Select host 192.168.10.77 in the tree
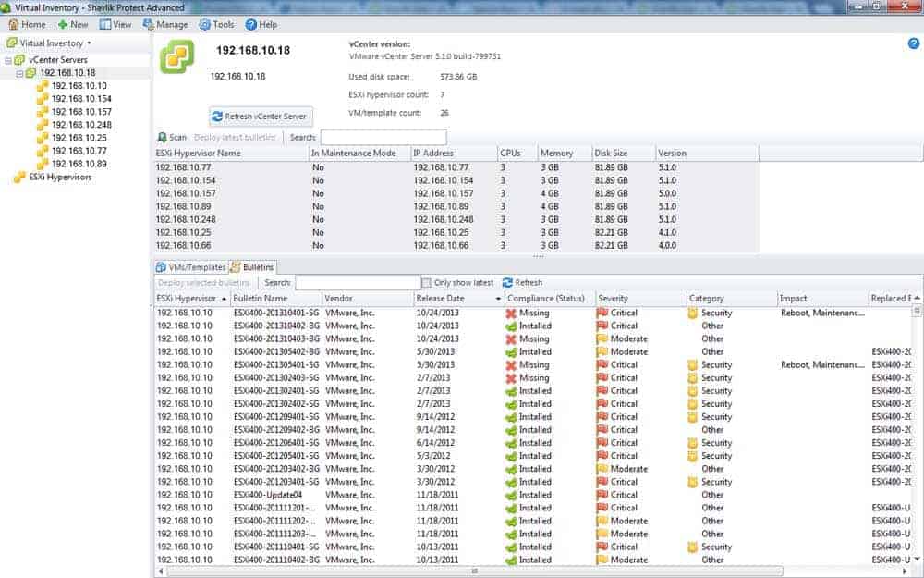Image resolution: width=924 pixels, height=578 pixels. pos(79,151)
